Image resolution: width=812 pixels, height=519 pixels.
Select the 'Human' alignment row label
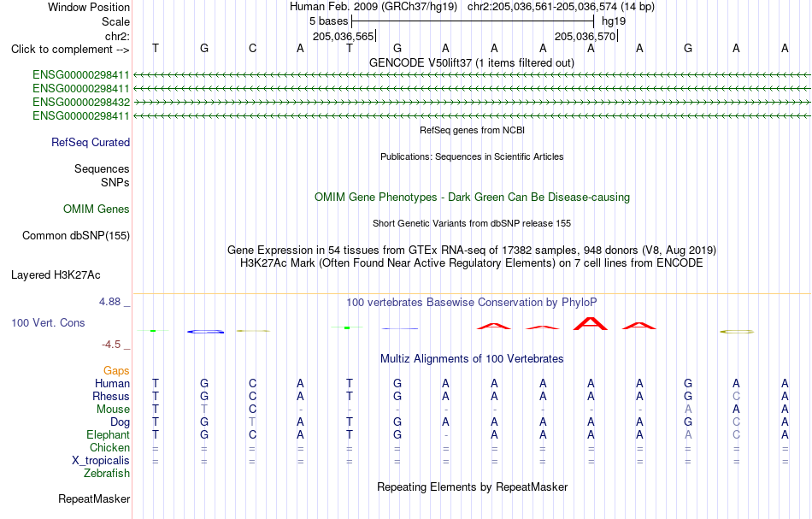point(112,384)
